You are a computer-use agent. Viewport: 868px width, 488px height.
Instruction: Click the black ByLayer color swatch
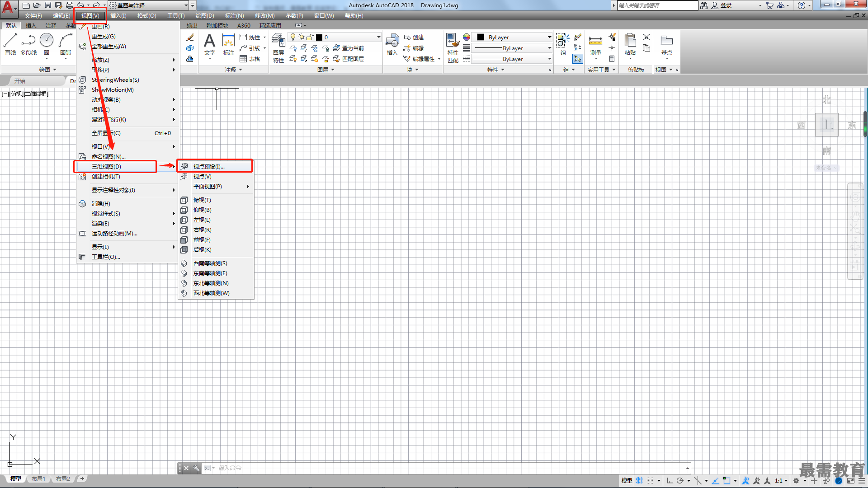481,37
